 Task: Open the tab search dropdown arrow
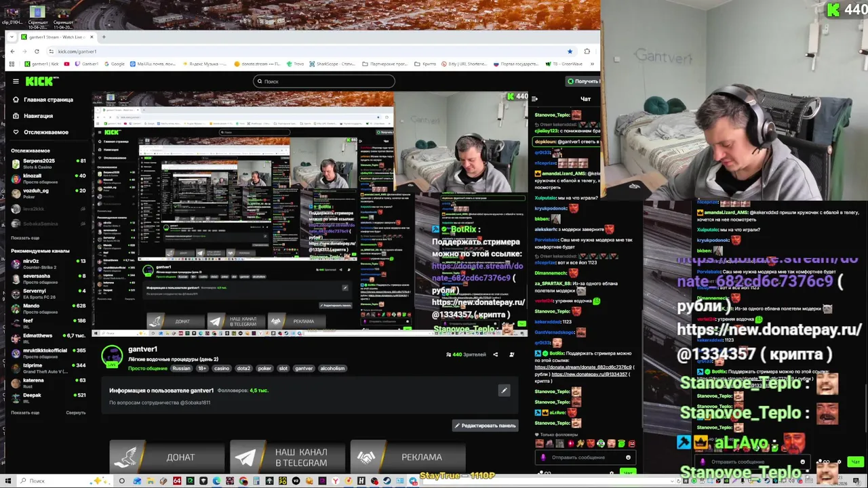(x=12, y=37)
